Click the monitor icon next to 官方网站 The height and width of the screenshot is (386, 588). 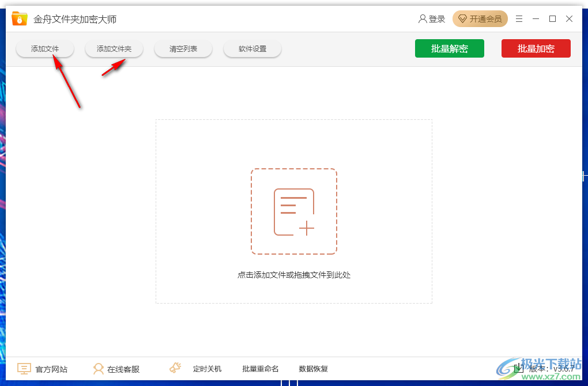[x=24, y=369]
